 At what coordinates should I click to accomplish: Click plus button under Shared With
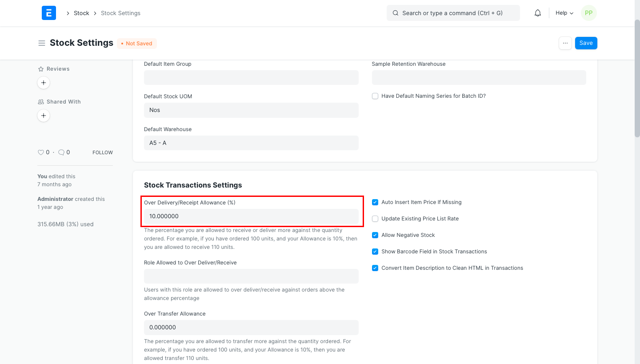pos(44,116)
